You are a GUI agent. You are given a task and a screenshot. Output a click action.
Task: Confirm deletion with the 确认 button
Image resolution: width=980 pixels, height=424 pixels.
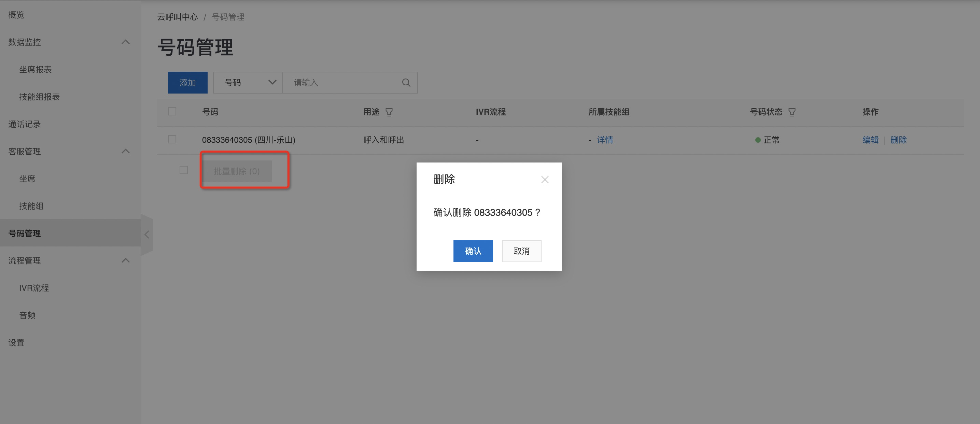tap(473, 251)
